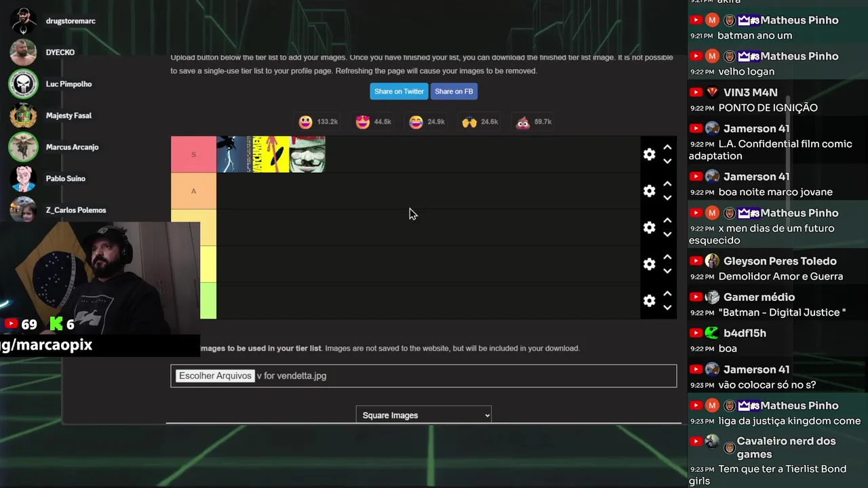
Task: Select S tier pink label
Action: pos(193,155)
